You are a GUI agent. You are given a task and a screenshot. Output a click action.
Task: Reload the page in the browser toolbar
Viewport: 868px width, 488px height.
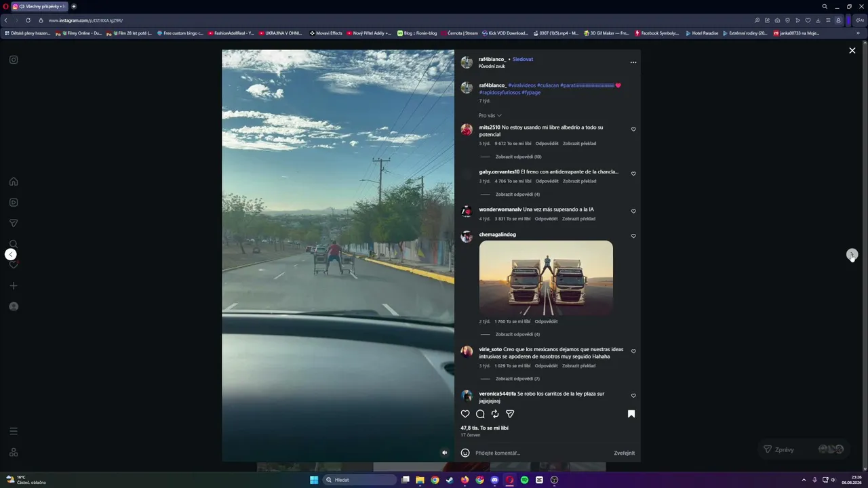[x=28, y=20]
